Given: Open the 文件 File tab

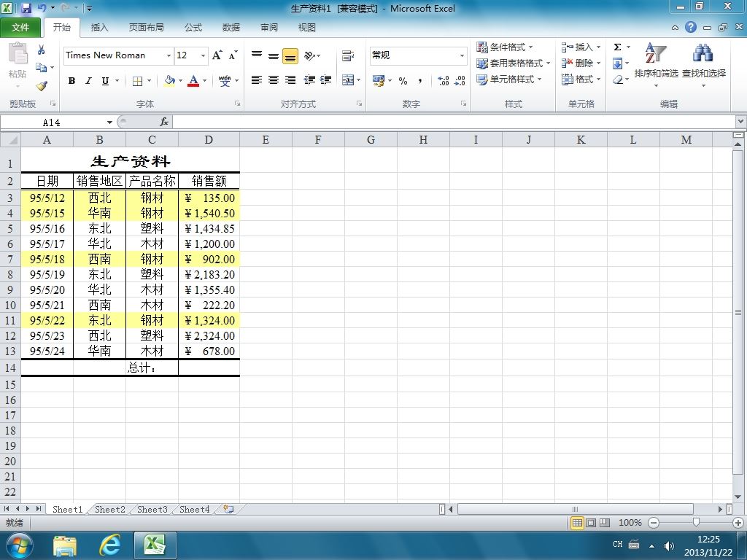Looking at the screenshot, I should click(20, 28).
